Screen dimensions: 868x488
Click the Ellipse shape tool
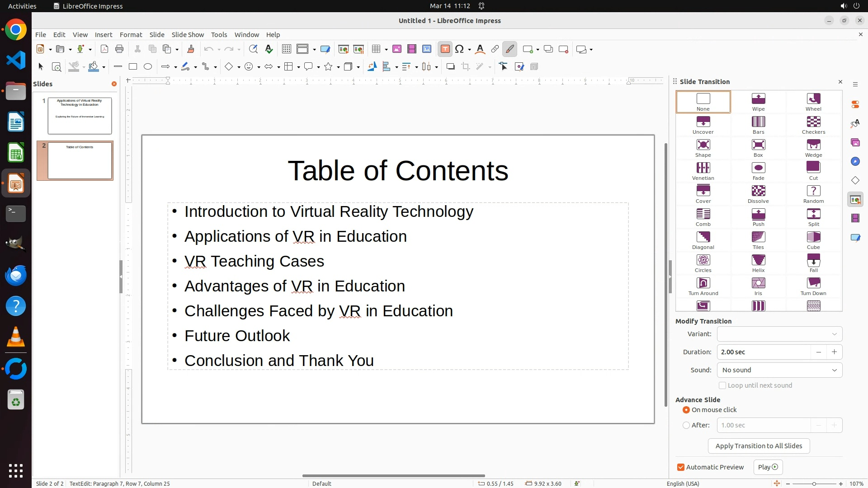(148, 67)
